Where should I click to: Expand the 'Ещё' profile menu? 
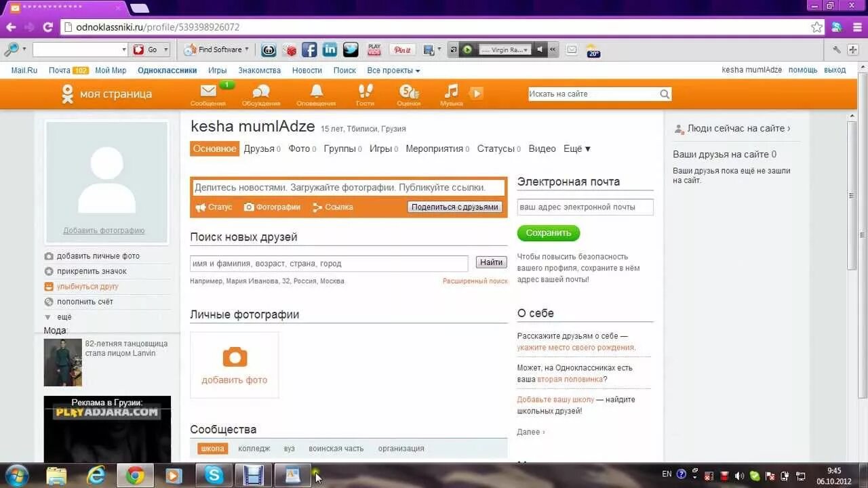pyautogui.click(x=577, y=148)
